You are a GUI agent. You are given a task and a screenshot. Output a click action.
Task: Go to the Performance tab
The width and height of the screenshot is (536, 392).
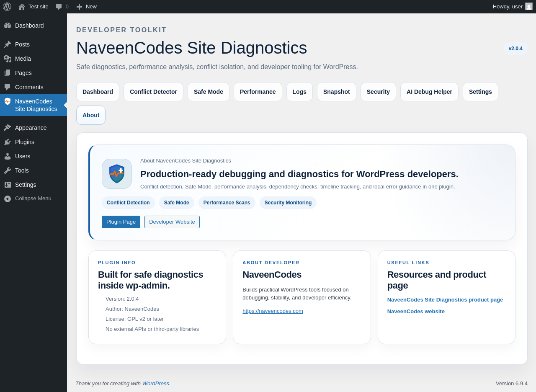(x=258, y=92)
